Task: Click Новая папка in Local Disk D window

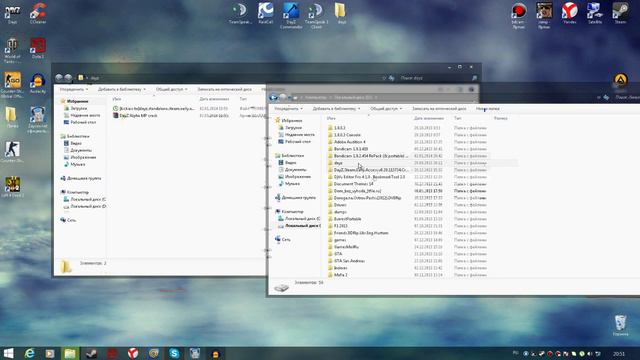Action: [488, 109]
